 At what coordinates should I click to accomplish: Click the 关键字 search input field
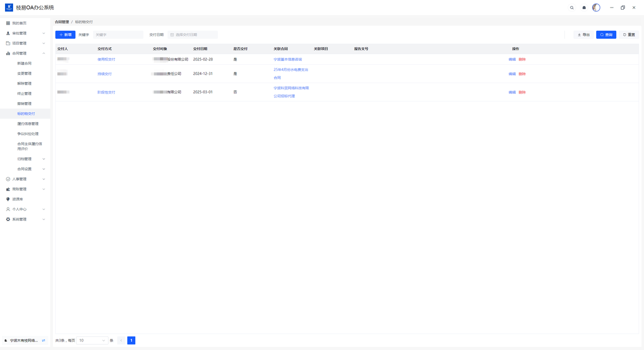pyautogui.click(x=118, y=35)
